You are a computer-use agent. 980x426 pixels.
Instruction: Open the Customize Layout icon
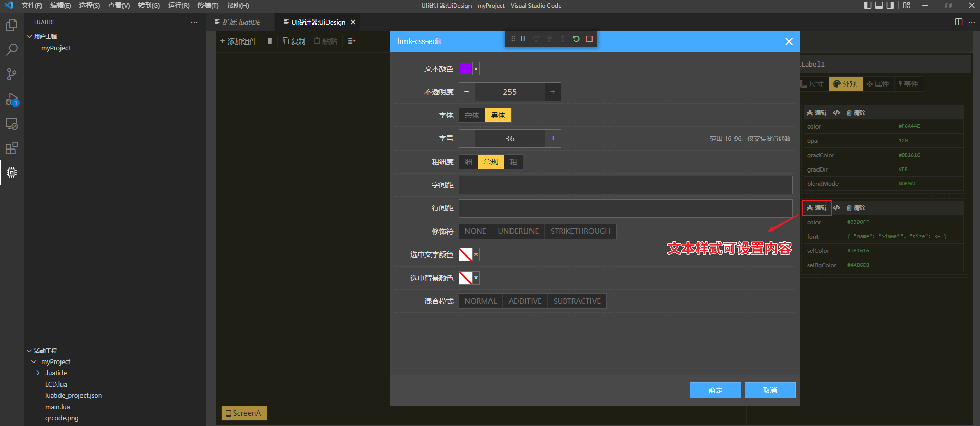[x=907, y=5]
